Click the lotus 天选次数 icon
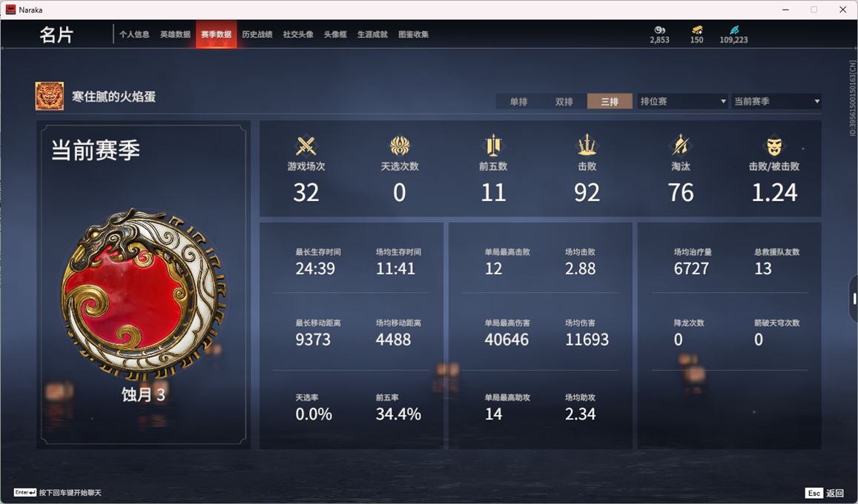 400,146
